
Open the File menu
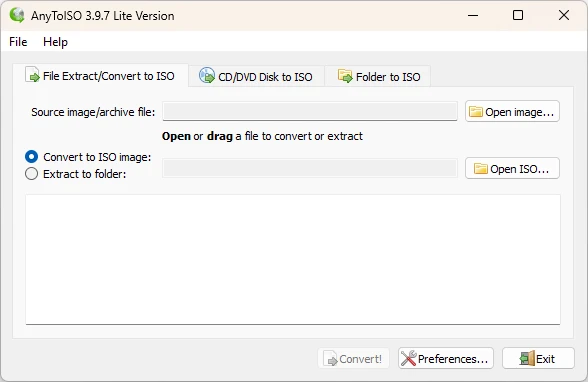click(x=18, y=42)
